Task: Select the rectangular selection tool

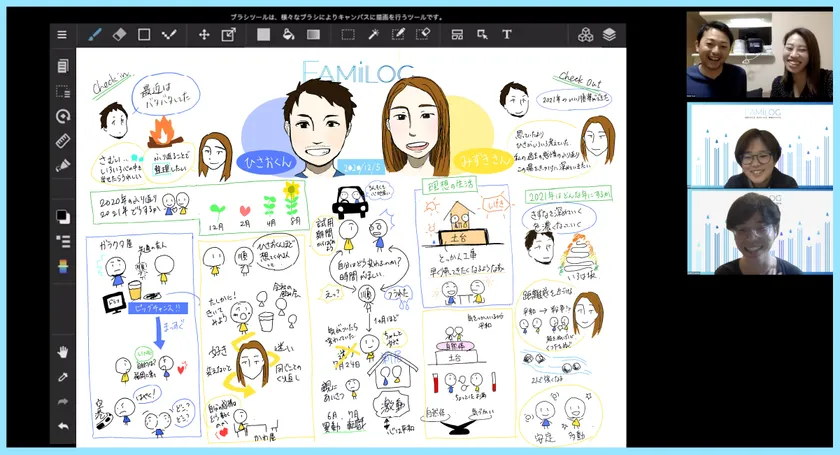Action: (348, 35)
